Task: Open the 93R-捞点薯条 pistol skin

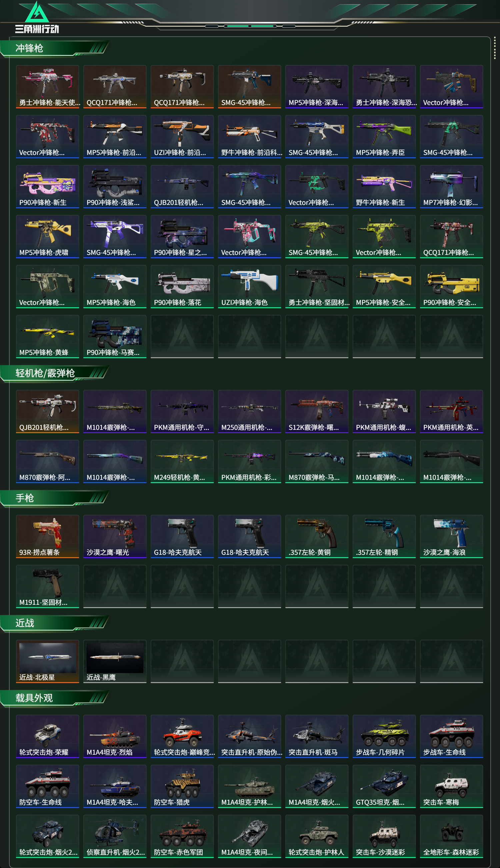Action: [x=47, y=536]
